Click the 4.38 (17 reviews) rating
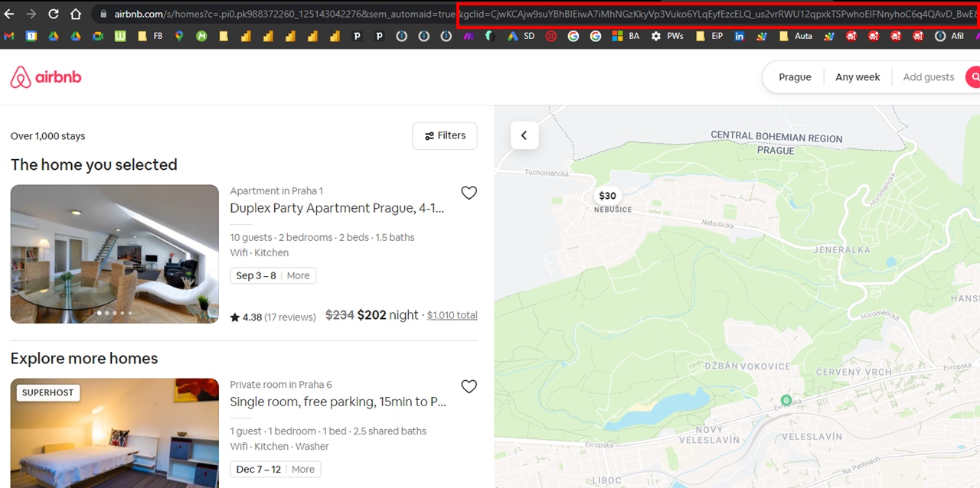Image resolution: width=980 pixels, height=488 pixels. 273,317
